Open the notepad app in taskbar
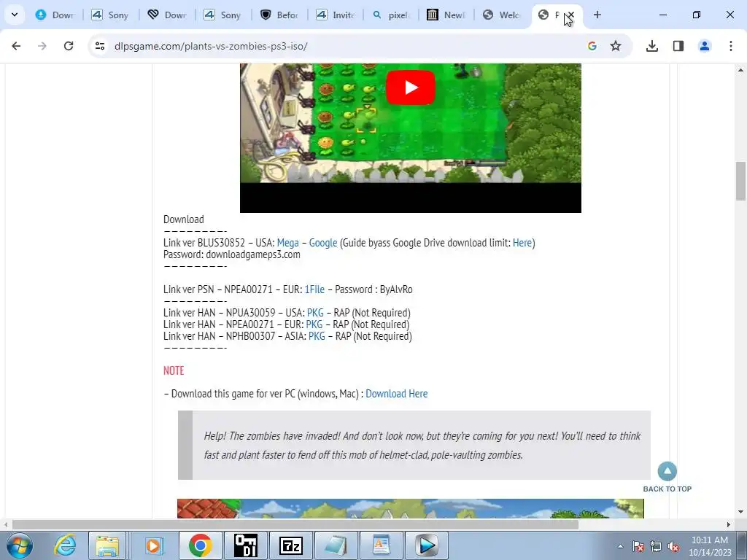 pyautogui.click(x=336, y=545)
